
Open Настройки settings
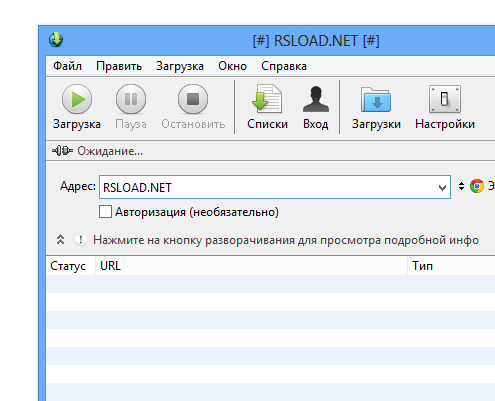click(x=445, y=107)
